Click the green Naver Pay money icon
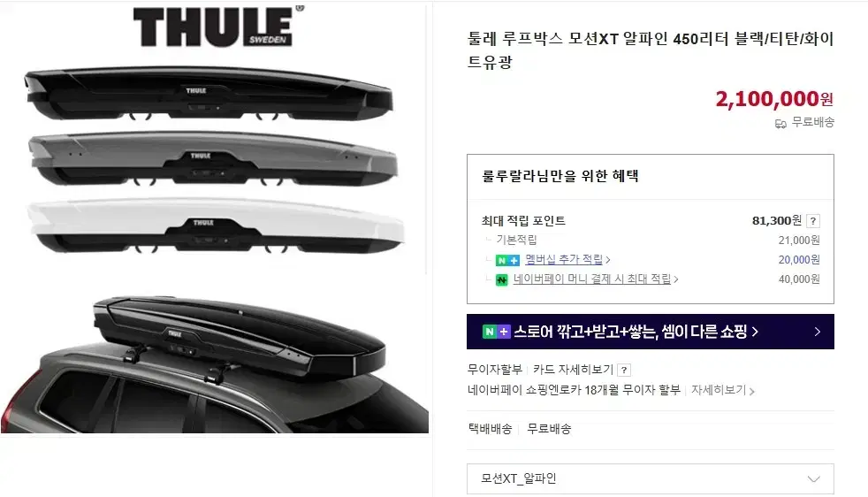Screen dimensions: 868x497 [x=501, y=279]
